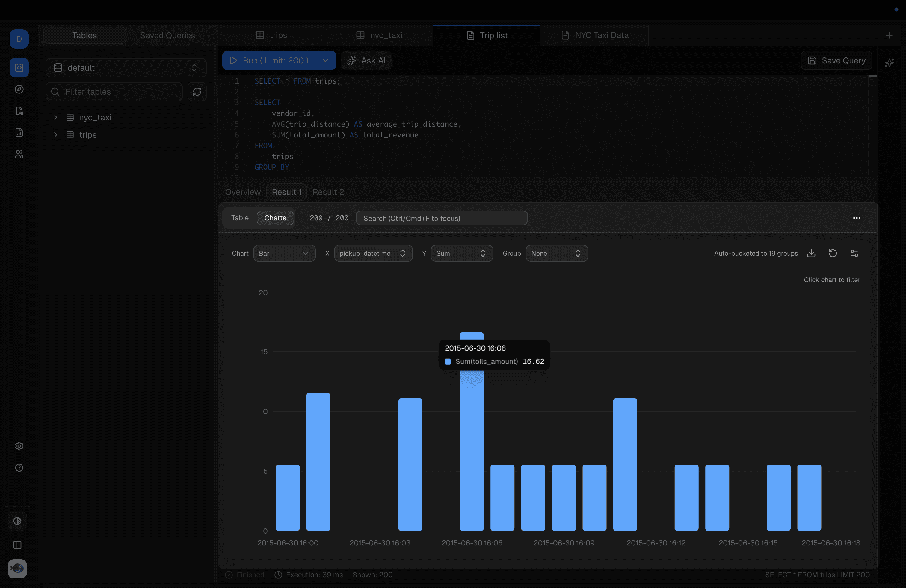Select the Result 2 tab

pyautogui.click(x=328, y=192)
